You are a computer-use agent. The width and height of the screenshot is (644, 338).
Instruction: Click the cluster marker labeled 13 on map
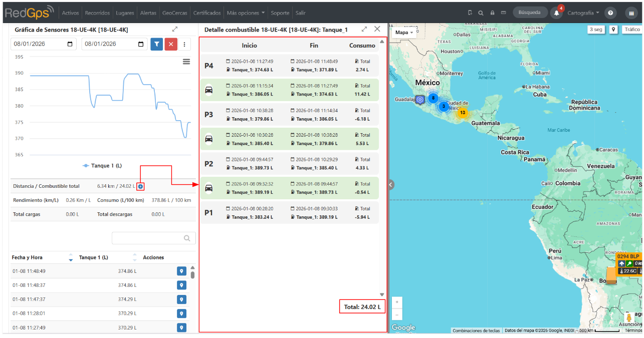[463, 113]
